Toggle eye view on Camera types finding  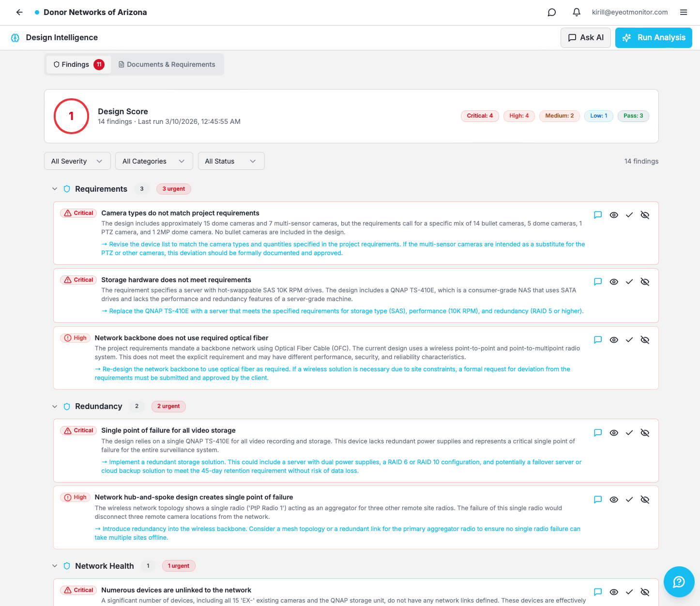click(x=613, y=215)
